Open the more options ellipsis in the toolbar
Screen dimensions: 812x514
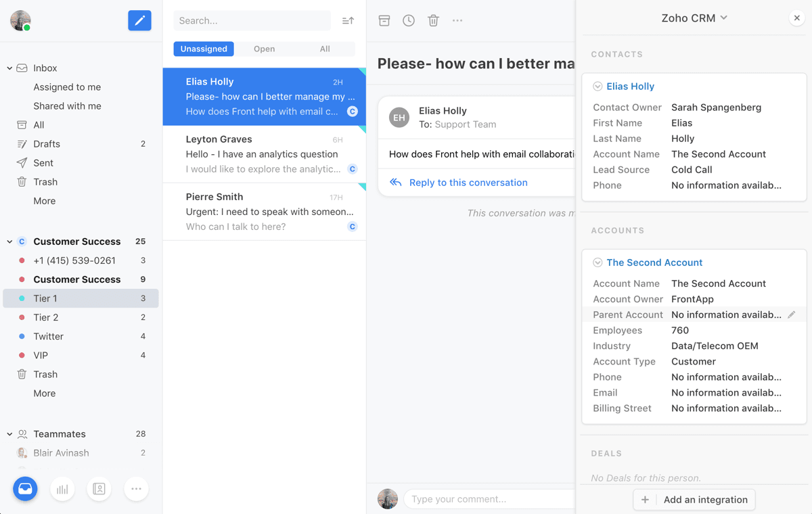point(457,20)
